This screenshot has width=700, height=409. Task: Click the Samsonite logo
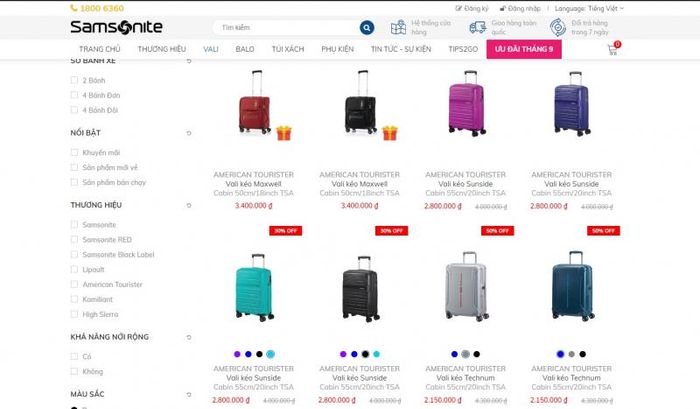coord(117,27)
